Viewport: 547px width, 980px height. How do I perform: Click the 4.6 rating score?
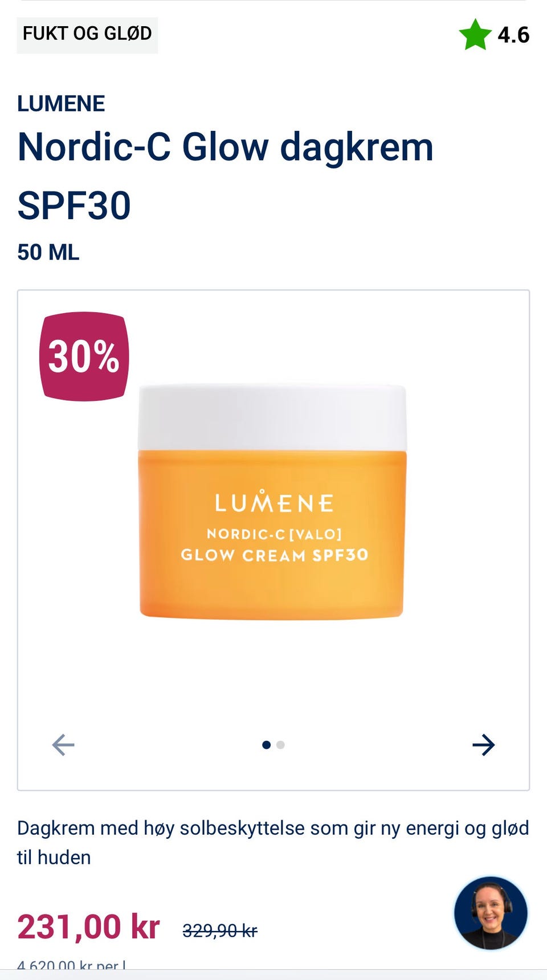coord(513,35)
